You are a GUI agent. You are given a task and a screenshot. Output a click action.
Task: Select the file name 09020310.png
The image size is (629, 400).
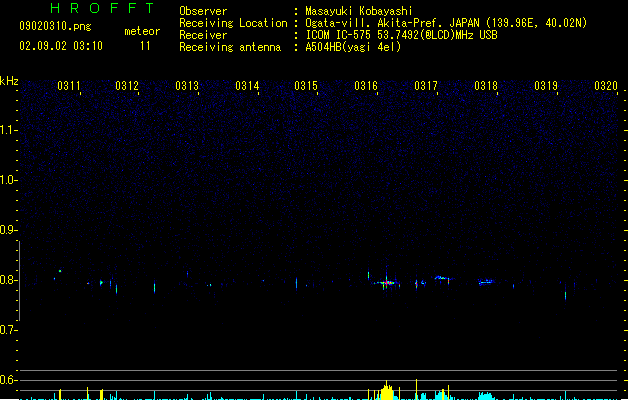pos(55,26)
